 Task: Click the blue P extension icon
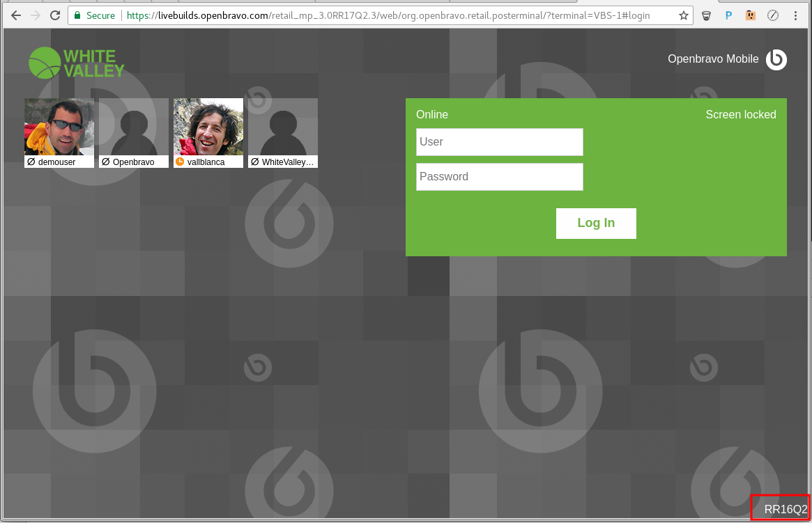pyautogui.click(x=728, y=15)
